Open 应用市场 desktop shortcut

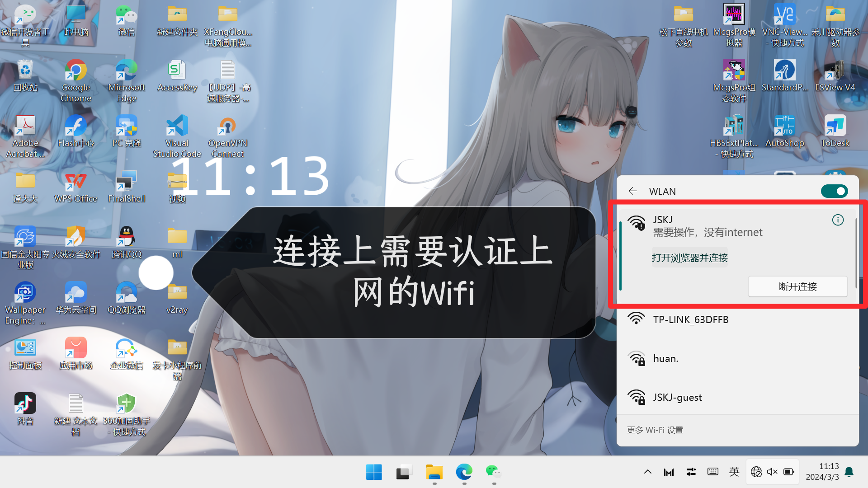(76, 354)
